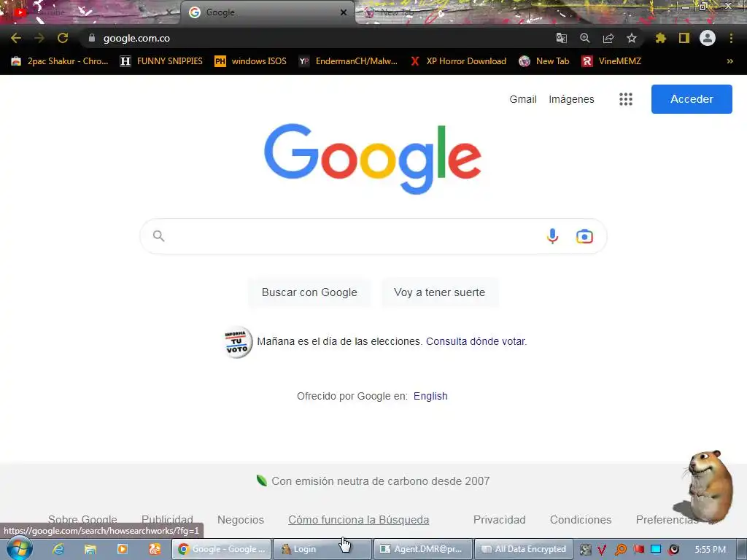
Task: Click the Acceder sign-in button
Action: (692, 99)
